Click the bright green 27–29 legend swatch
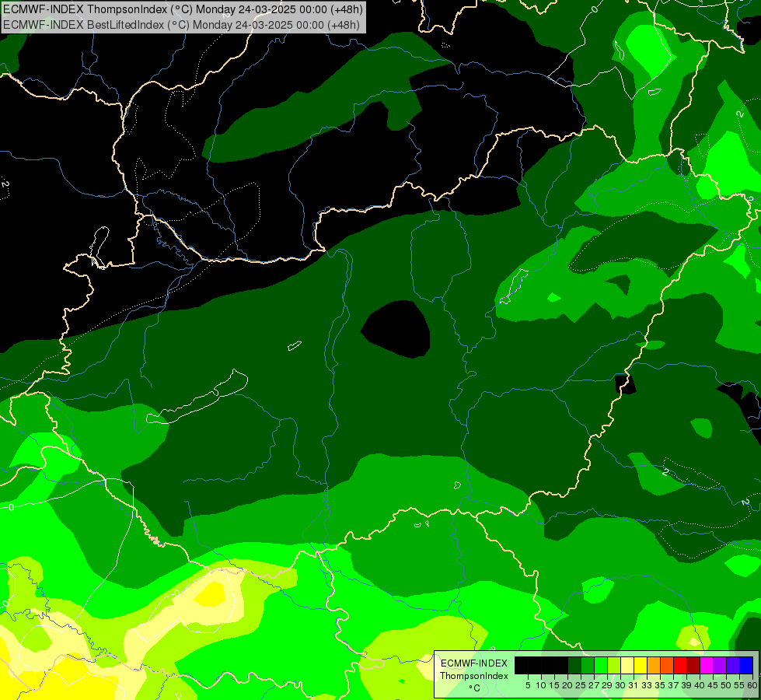This screenshot has height=700, width=761. 601,665
